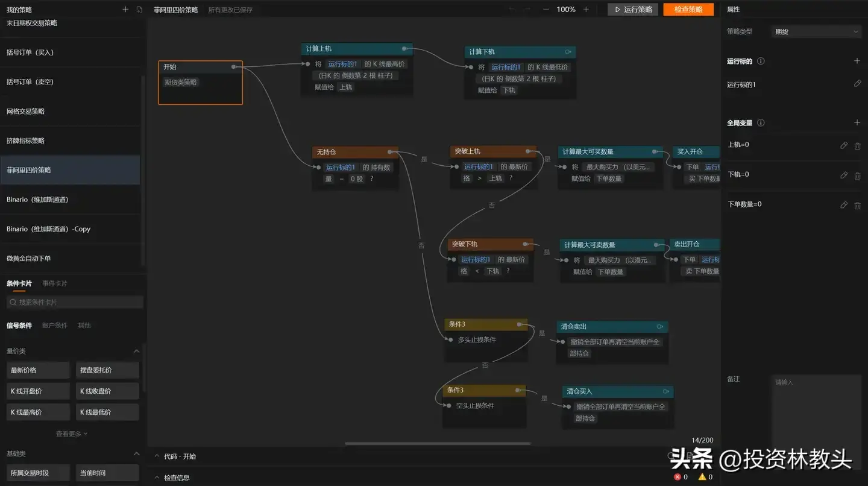Add a new strategy with the plus icon

(x=125, y=10)
